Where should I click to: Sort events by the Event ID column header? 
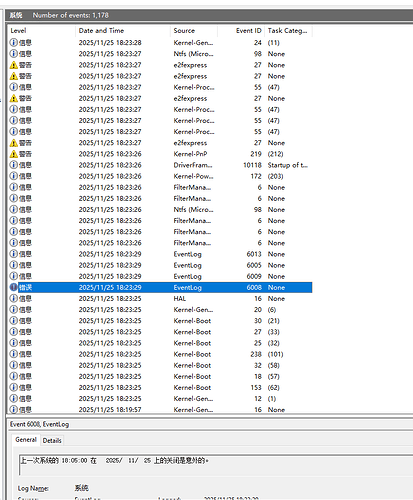pos(241,31)
